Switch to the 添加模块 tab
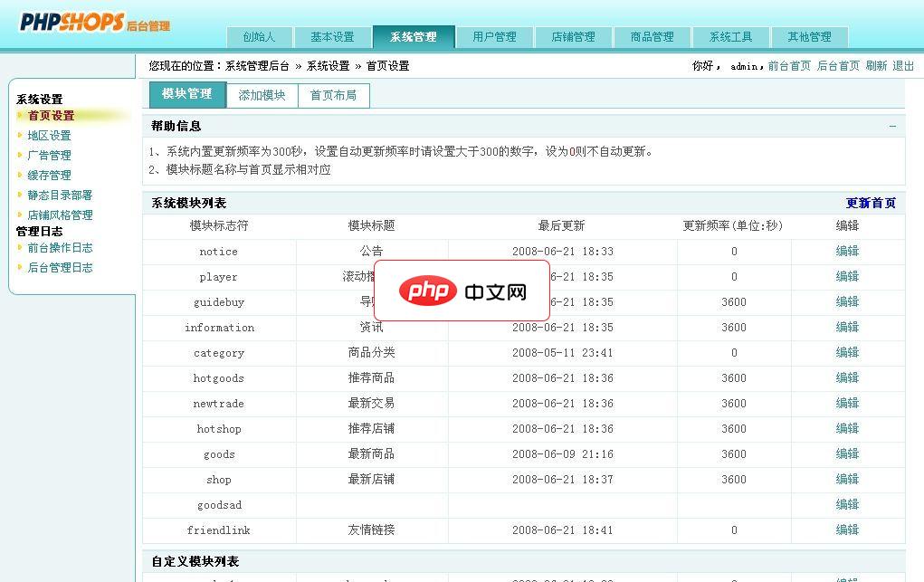This screenshot has height=582, width=924. click(262, 94)
